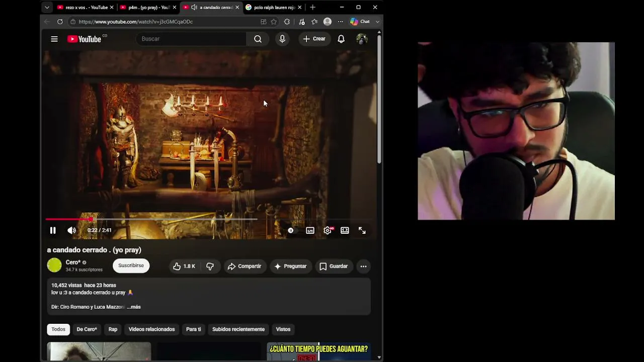Expand the description with ...más
The image size is (644, 362).
tap(134, 307)
